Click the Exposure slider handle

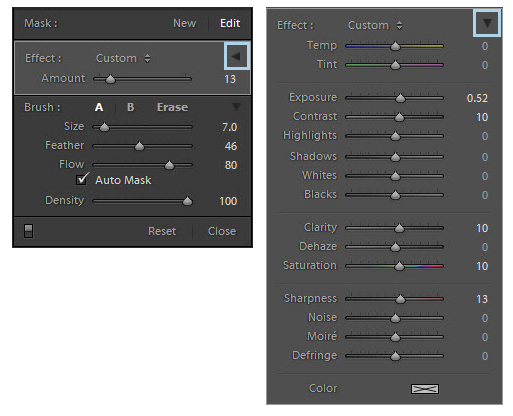coord(400,98)
